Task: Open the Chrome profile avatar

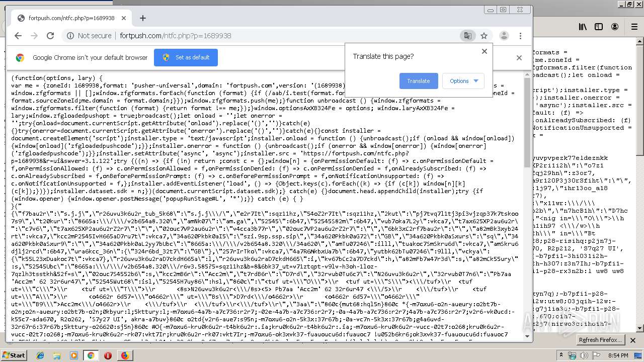Action: click(x=504, y=36)
